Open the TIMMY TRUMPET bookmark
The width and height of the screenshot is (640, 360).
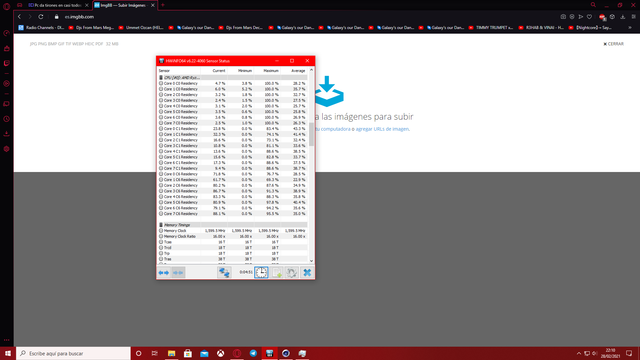point(491,28)
